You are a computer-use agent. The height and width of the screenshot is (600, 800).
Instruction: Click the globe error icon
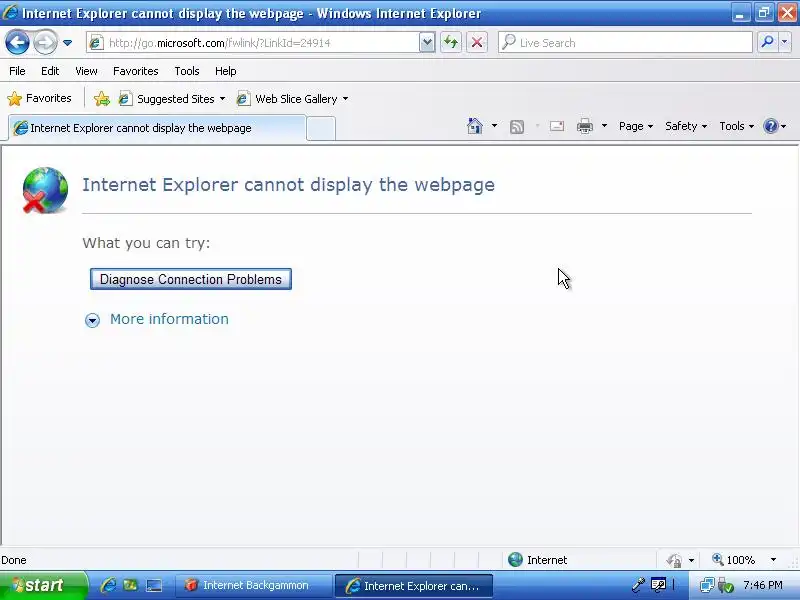(45, 190)
